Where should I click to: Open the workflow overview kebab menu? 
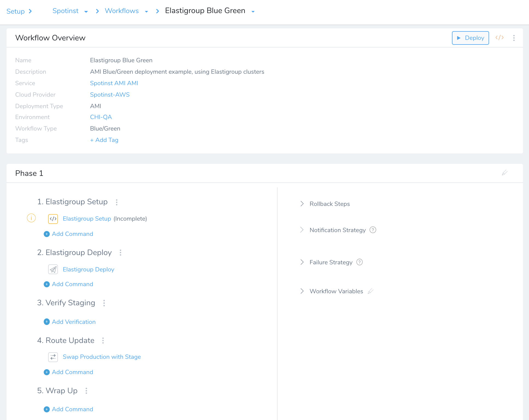[514, 38]
